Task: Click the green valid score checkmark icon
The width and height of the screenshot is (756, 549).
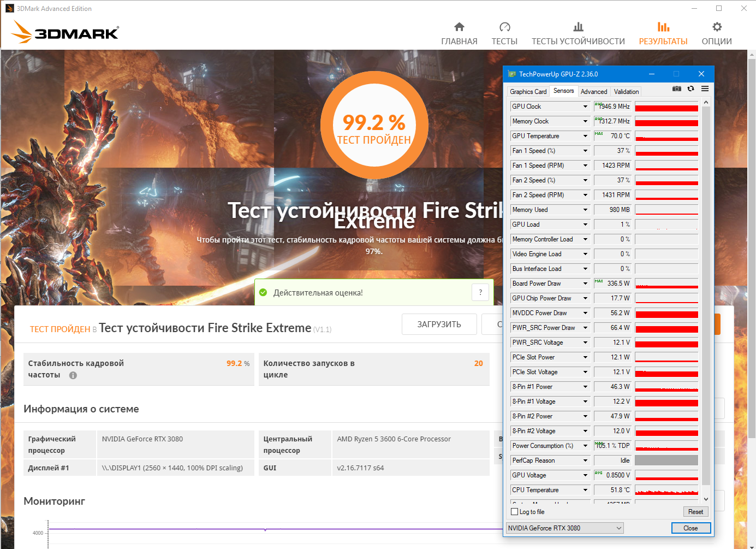Action: point(263,292)
